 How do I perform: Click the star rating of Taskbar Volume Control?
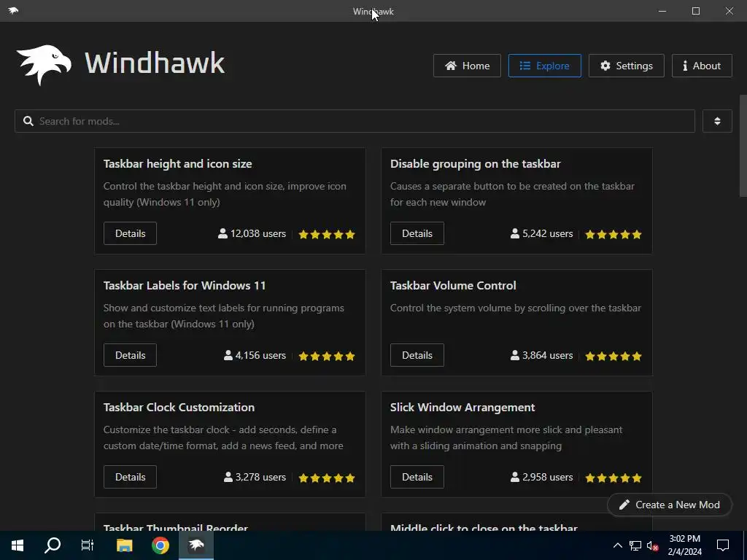(614, 356)
